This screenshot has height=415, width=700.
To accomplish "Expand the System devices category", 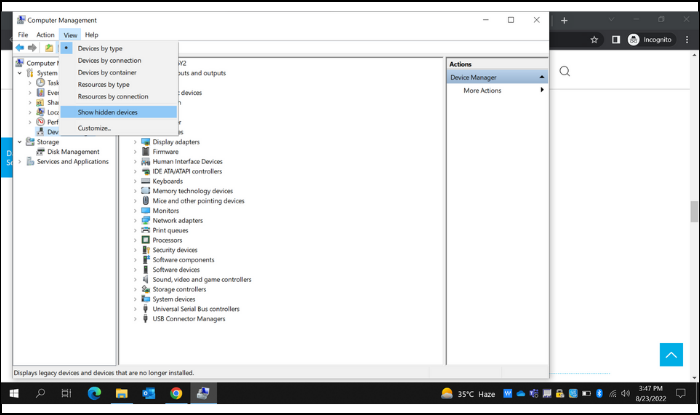I will [x=135, y=299].
